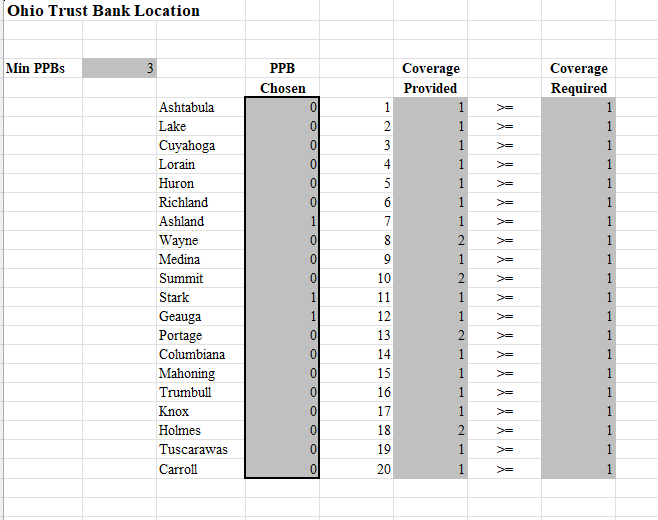Click the Cuyahoga county name cell

click(201, 145)
